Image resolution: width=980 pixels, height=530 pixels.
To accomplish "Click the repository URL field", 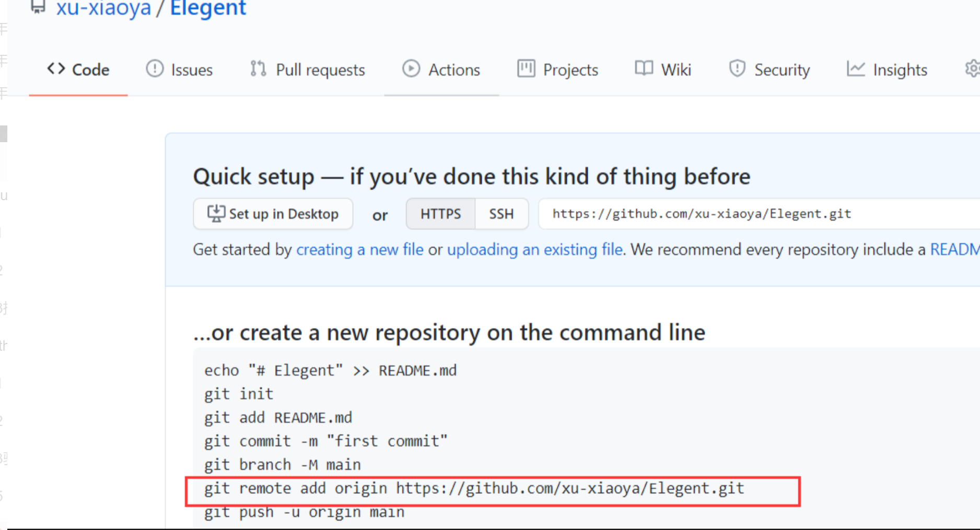I will pos(759,214).
